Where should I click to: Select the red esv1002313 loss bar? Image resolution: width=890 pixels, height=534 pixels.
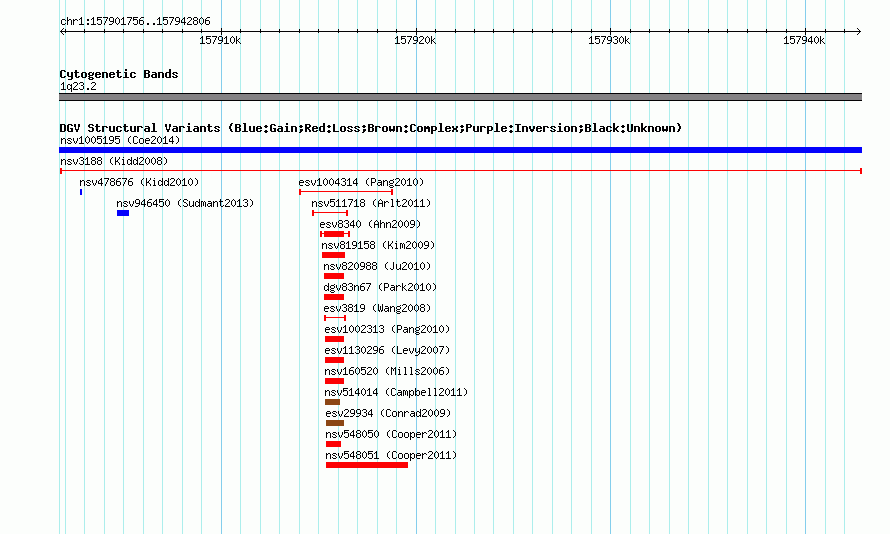pos(334,339)
